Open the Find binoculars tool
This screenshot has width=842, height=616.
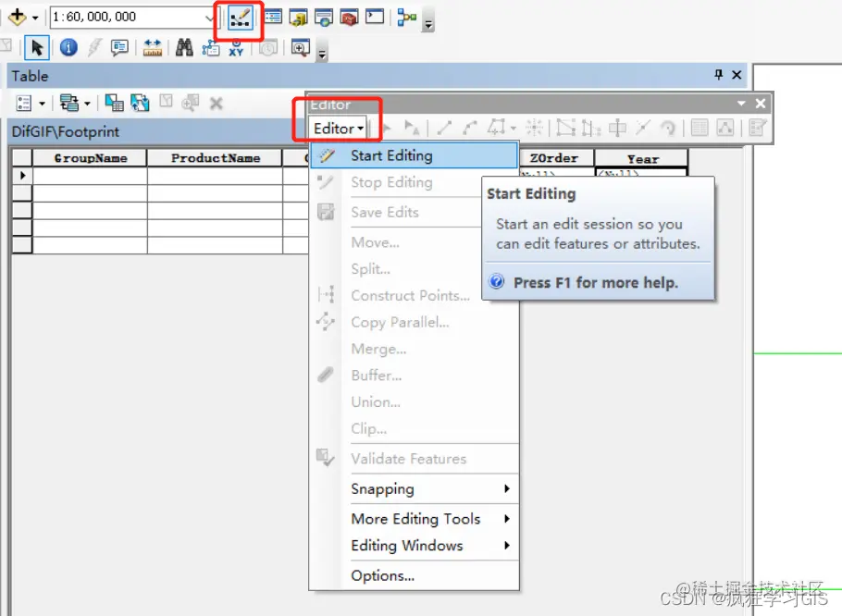click(184, 48)
